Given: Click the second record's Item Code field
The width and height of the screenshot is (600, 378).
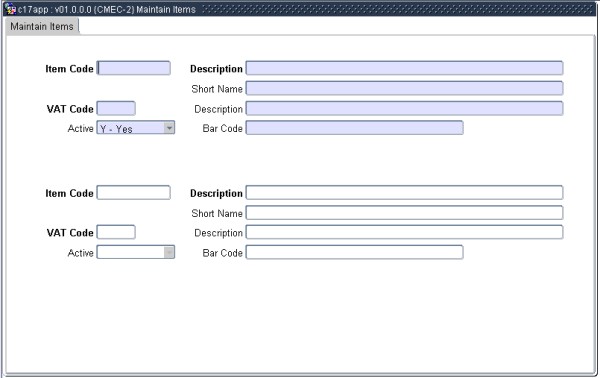Looking at the screenshot, I should click(134, 192).
